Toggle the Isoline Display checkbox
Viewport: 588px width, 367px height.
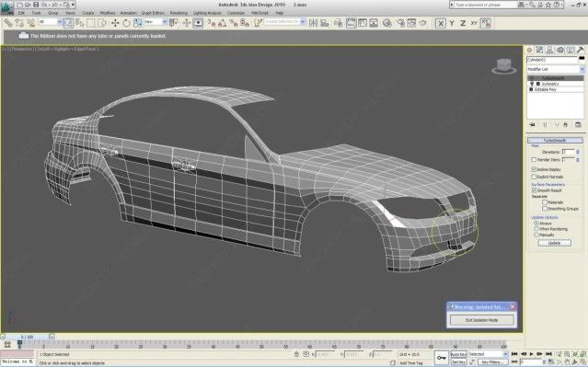coord(534,169)
